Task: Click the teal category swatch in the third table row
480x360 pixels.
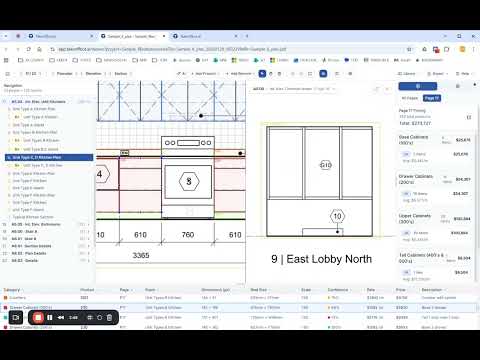Action: (x=5, y=317)
